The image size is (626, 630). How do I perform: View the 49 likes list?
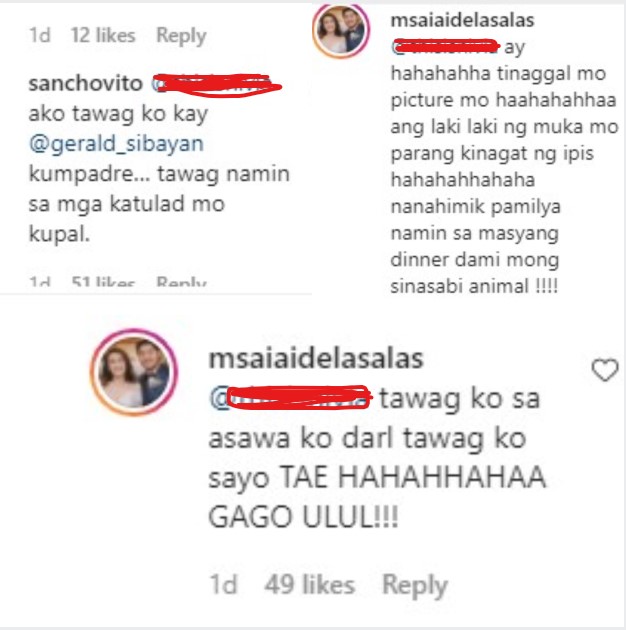pos(310,584)
